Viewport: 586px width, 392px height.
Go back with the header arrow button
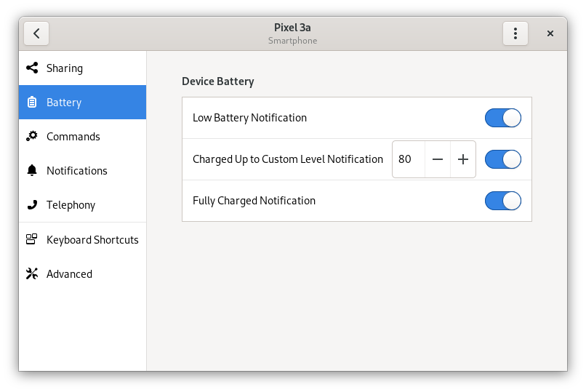[x=36, y=33]
